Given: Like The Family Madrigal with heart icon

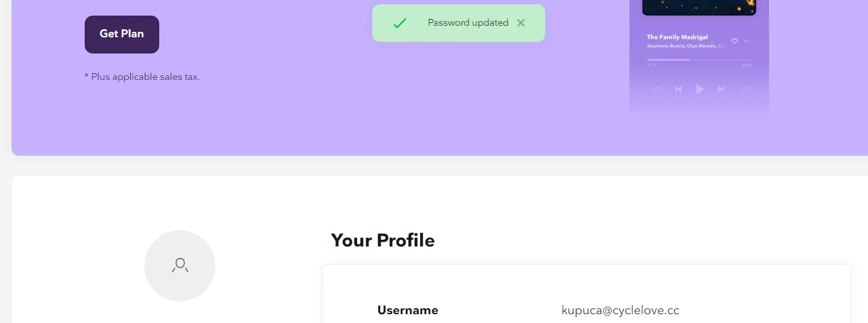Looking at the screenshot, I should [x=735, y=41].
